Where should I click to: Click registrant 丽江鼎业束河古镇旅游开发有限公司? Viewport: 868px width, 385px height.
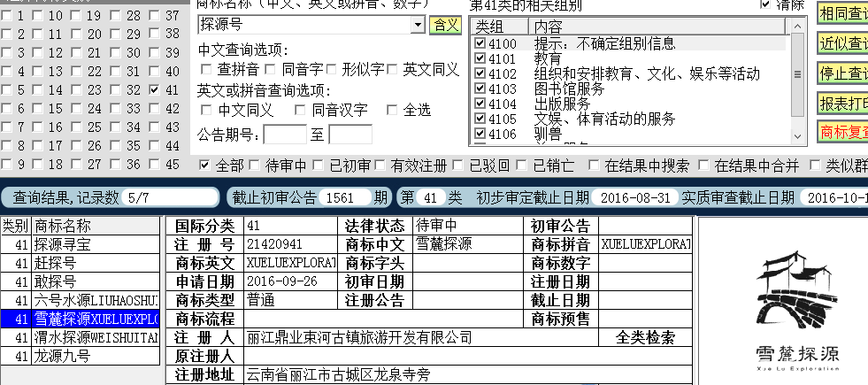[421, 337]
